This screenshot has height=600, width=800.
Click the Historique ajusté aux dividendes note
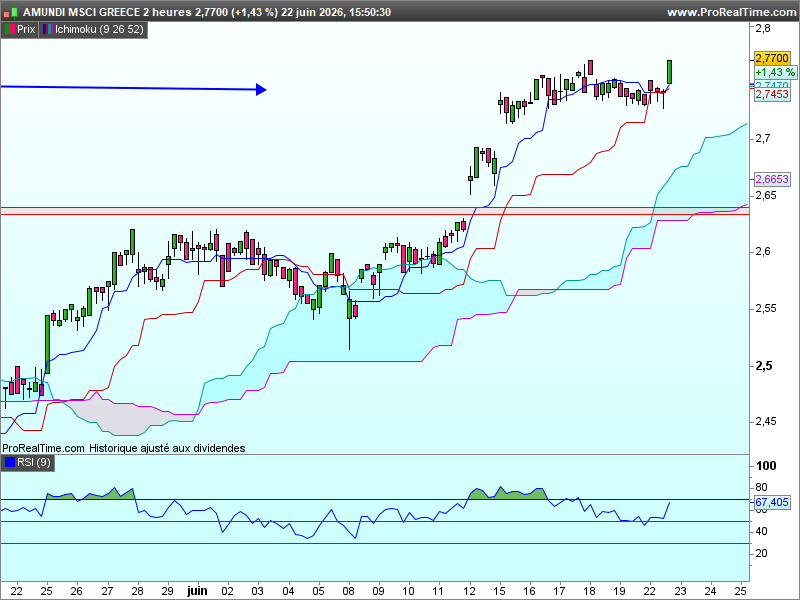click(167, 448)
